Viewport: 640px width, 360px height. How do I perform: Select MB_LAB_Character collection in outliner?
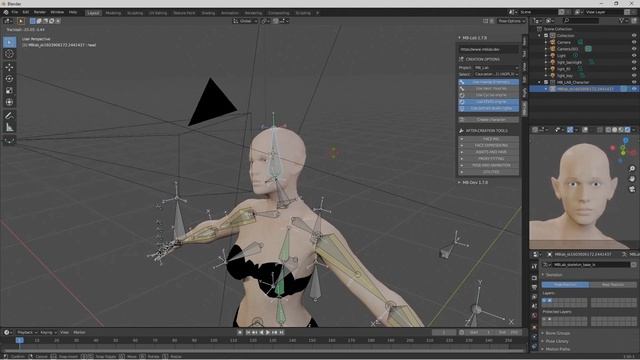click(574, 82)
